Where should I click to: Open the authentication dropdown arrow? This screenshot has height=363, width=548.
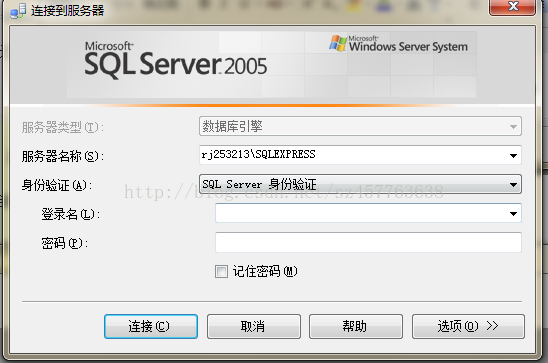(513, 184)
